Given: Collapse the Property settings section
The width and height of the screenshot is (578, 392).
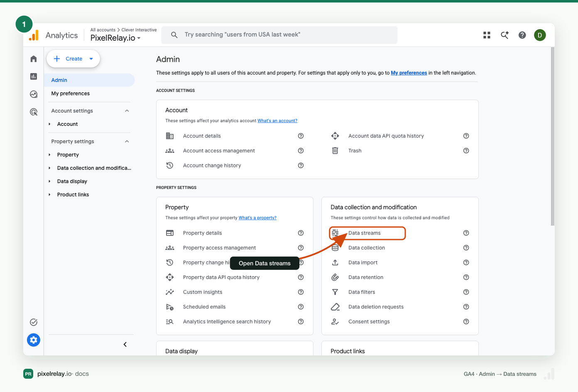Looking at the screenshot, I should pos(127,142).
